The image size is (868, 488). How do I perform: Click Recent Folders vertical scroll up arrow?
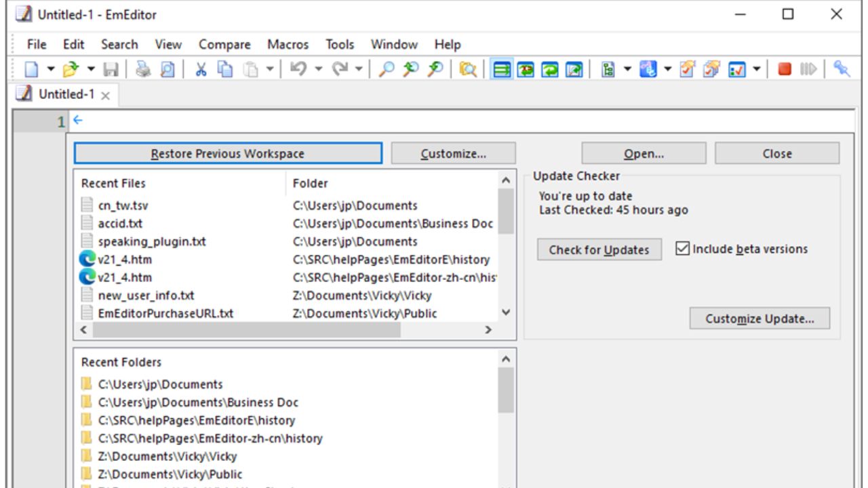[505, 359]
